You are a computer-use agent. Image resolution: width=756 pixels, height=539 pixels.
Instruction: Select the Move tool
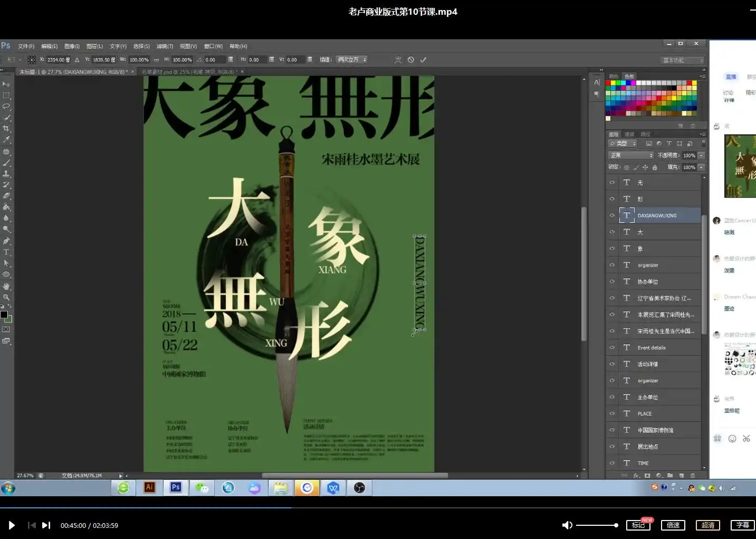(x=7, y=84)
